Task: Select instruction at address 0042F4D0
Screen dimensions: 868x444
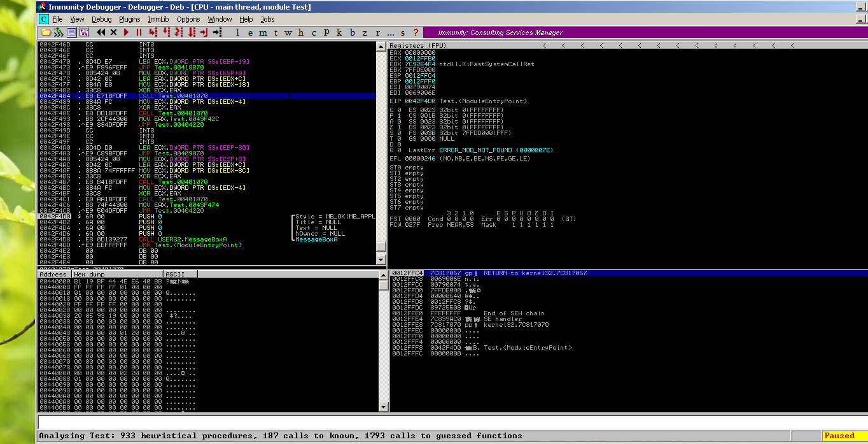Action: tap(207, 217)
